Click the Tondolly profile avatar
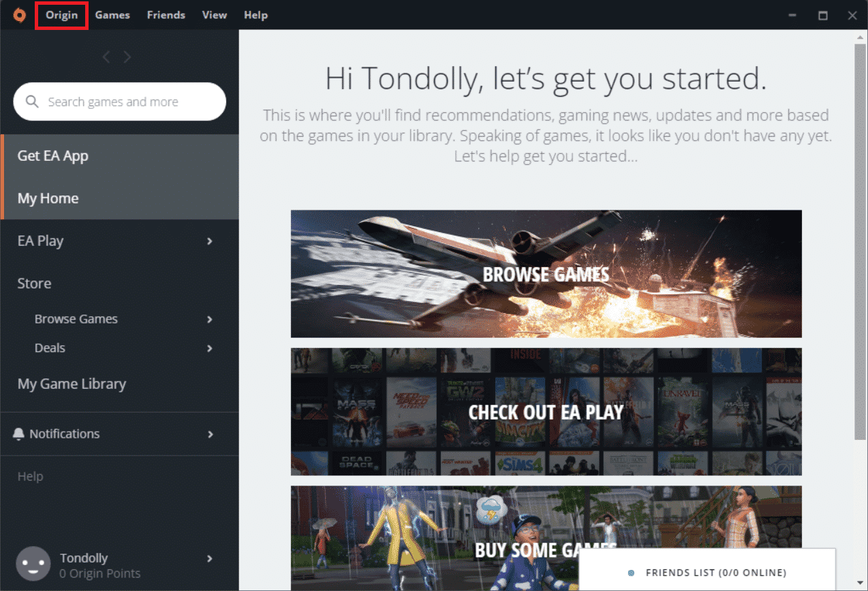 coord(33,564)
